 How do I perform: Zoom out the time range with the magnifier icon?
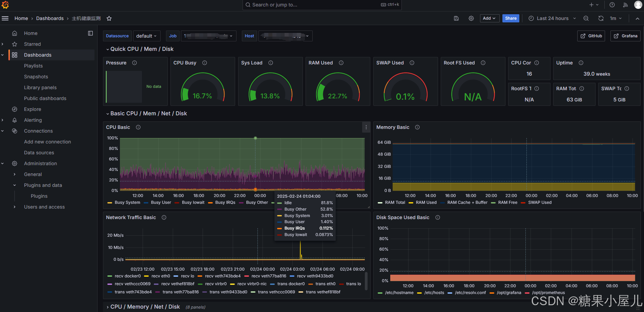click(586, 18)
